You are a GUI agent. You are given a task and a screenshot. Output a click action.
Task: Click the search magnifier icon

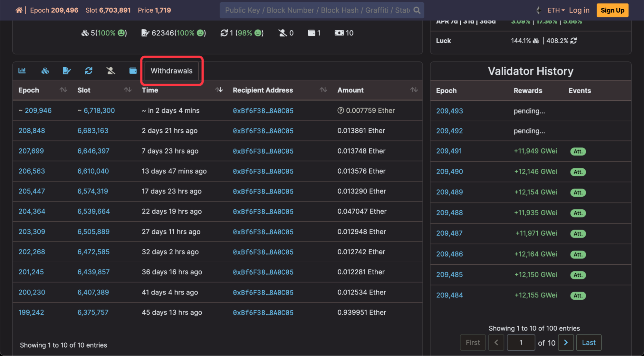(x=417, y=10)
